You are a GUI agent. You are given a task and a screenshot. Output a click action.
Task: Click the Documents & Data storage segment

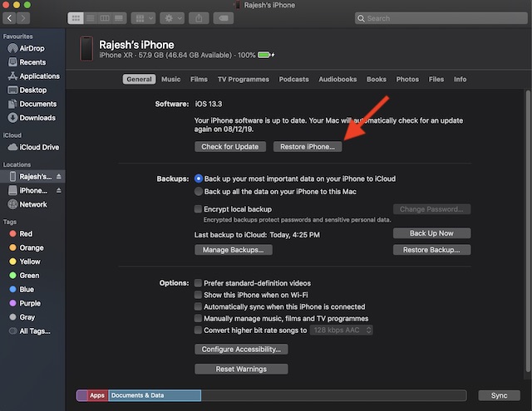[155, 395]
